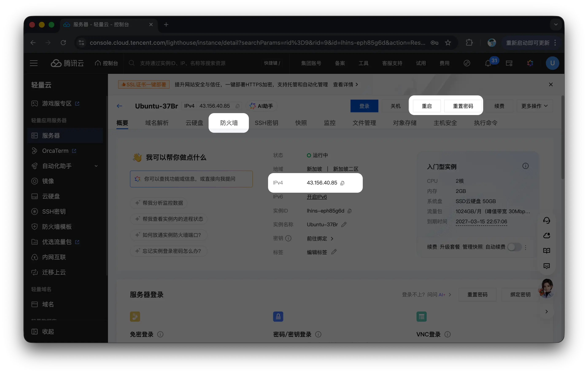Switch to the 监控 tab
Screen dimensions: 588x374
330,123
